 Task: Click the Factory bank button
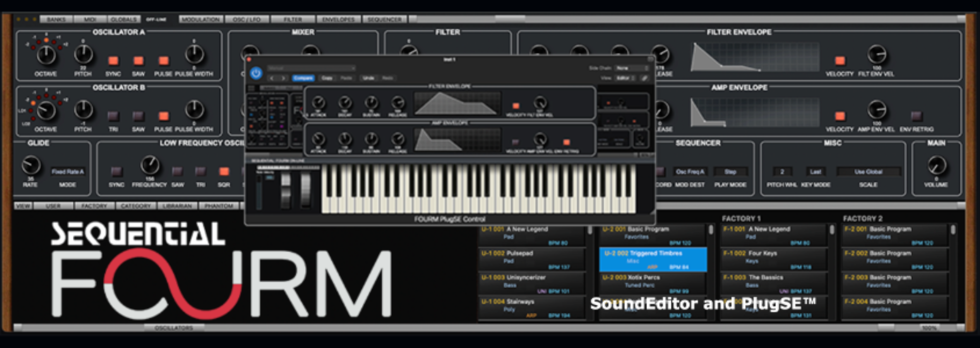94,206
